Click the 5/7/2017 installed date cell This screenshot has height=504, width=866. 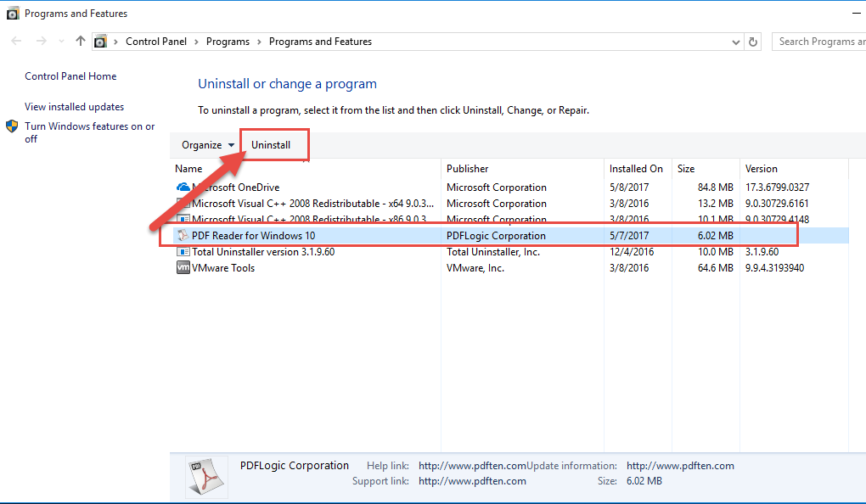629,236
